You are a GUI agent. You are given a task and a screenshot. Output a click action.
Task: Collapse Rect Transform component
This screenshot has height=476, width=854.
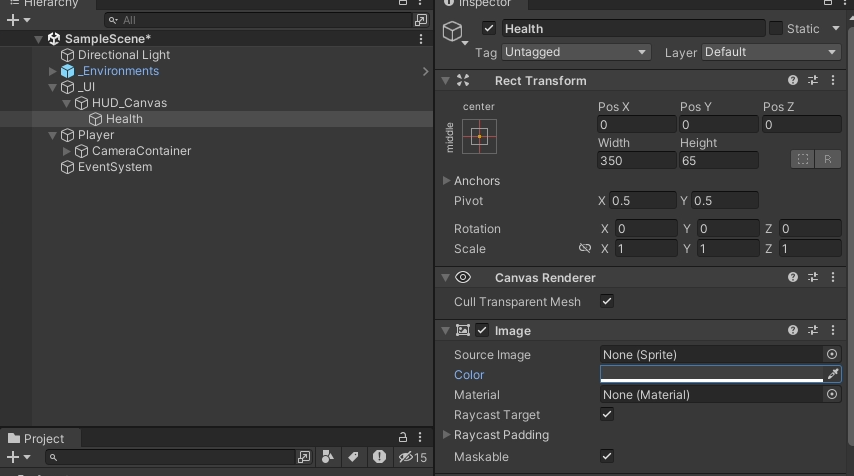tap(445, 81)
